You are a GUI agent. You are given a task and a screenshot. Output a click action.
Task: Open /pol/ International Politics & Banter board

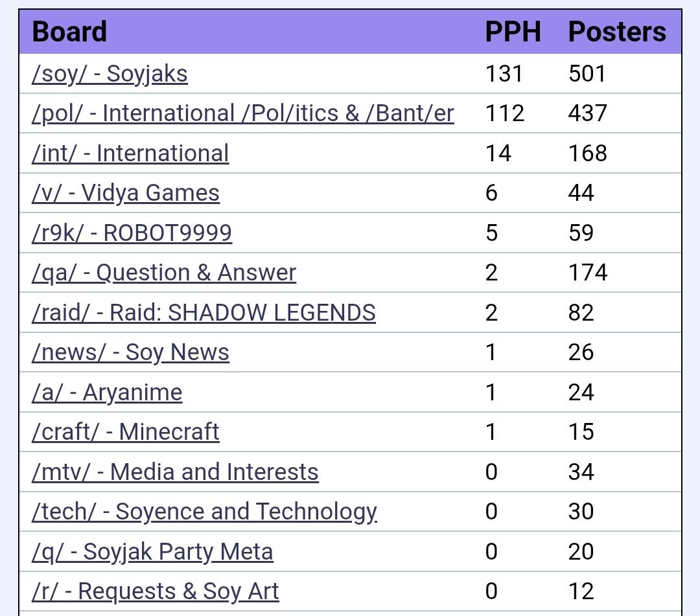coord(242,113)
